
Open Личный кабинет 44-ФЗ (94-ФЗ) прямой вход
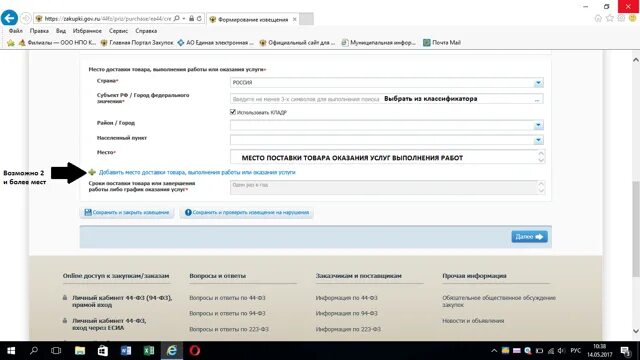point(122,301)
